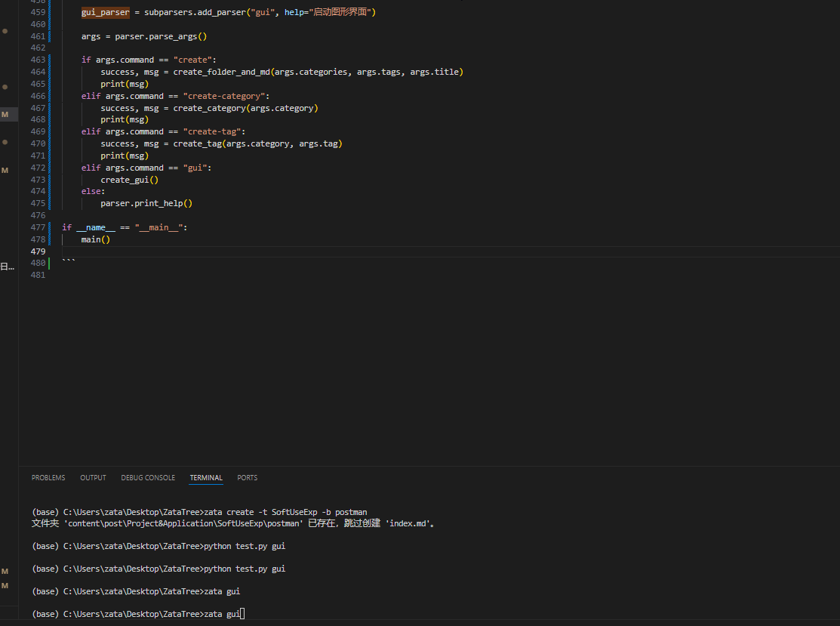Click the 'if args.command == "create":' line
840x626 pixels.
click(149, 60)
